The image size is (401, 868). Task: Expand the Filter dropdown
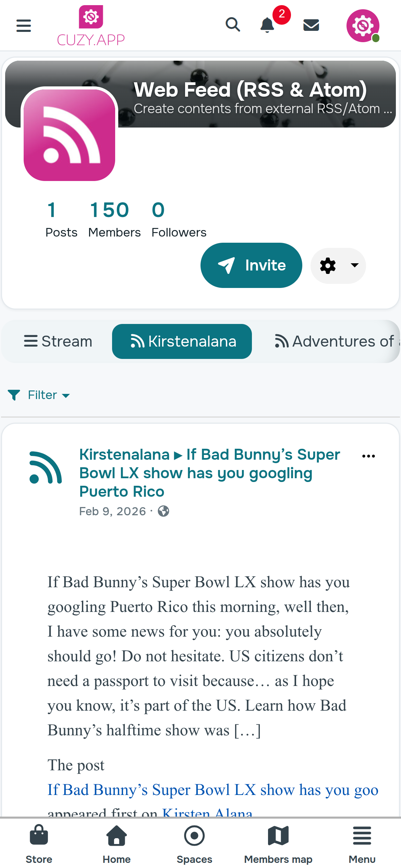(39, 395)
